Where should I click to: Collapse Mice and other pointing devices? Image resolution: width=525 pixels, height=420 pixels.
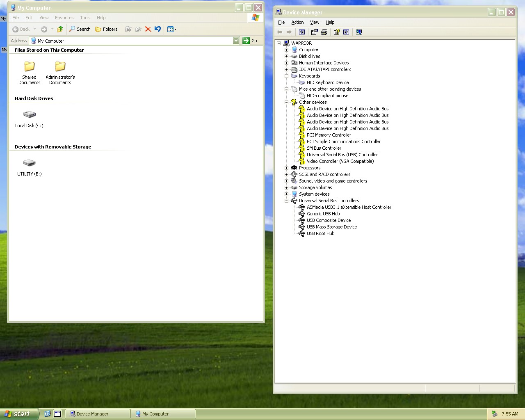(287, 89)
